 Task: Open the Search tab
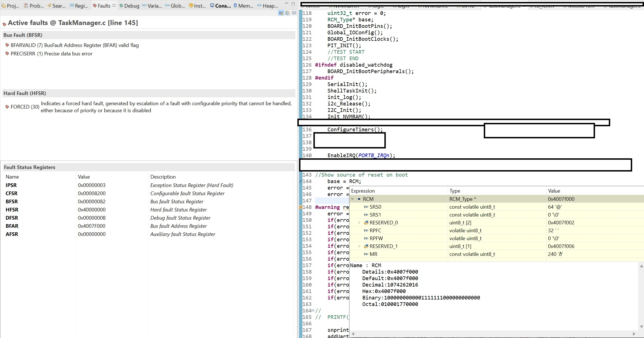[x=56, y=6]
